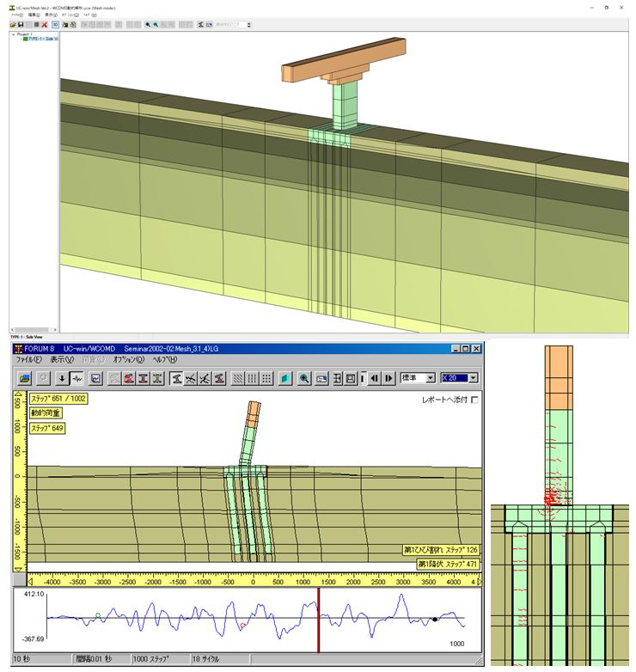Click the 18 サイクル status bar entry
This screenshot has height=672, width=636.
coord(220,659)
